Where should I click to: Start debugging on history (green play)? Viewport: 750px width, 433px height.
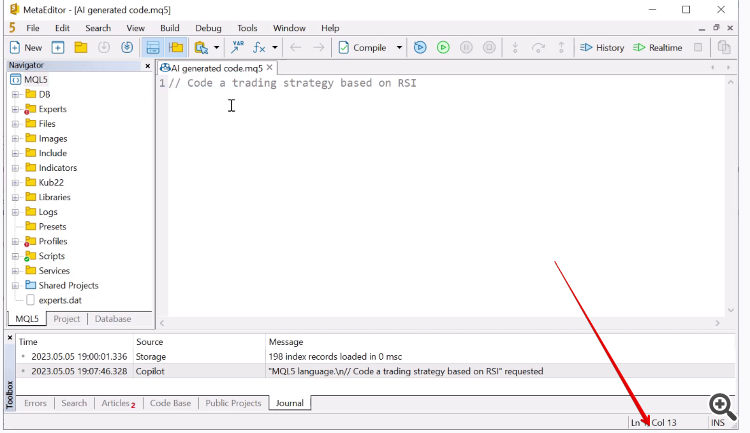(443, 47)
